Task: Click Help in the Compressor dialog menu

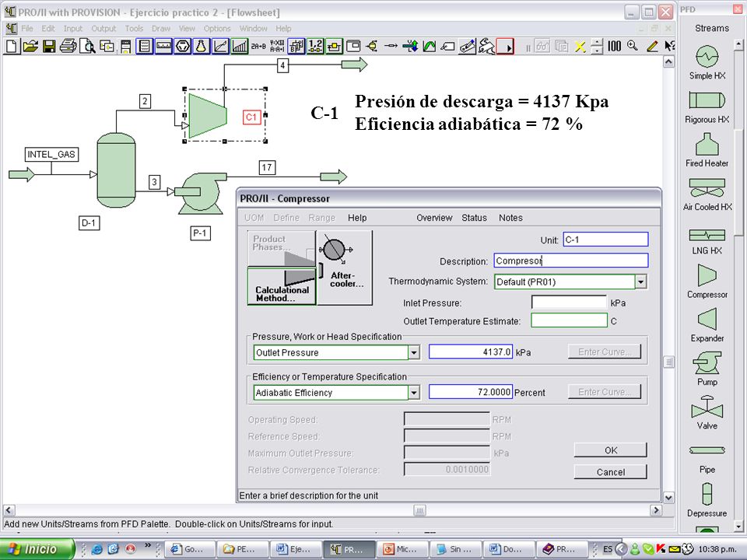Action: coord(357,218)
